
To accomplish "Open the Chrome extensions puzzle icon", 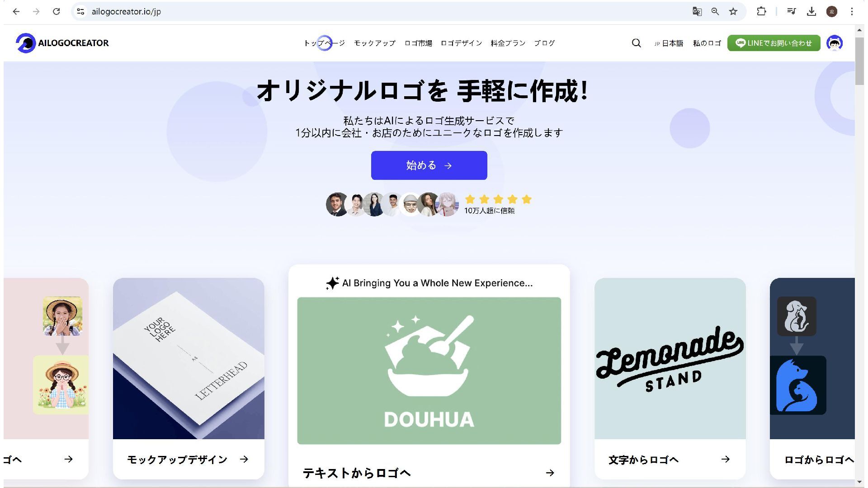I will click(761, 11).
